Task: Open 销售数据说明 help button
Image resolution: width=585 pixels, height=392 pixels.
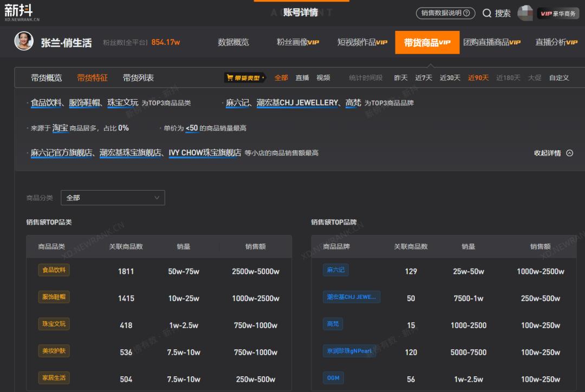Action: click(x=445, y=13)
